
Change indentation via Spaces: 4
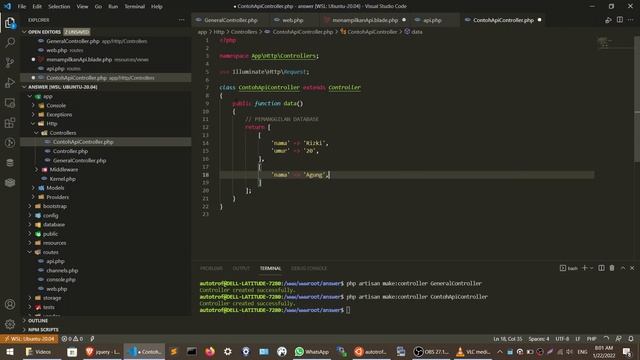539,339
